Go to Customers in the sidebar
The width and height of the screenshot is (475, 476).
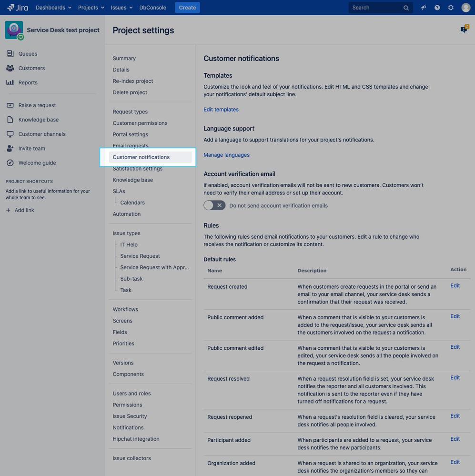31,68
